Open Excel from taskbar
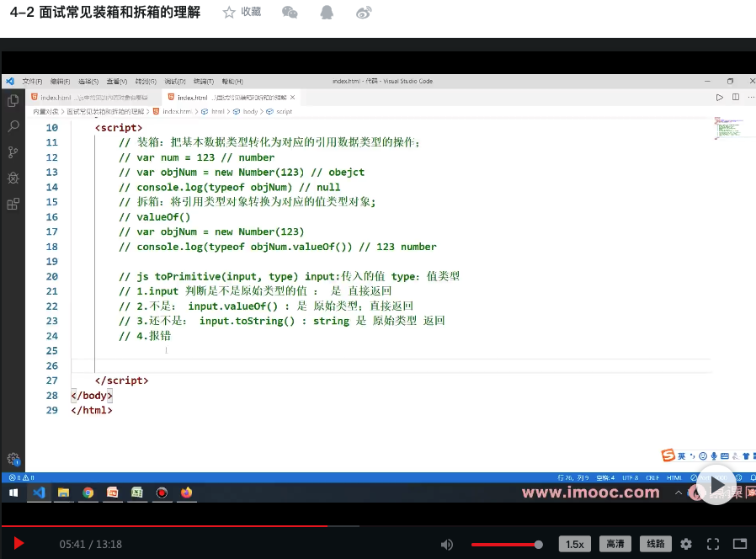This screenshot has width=756, height=559. (137, 492)
